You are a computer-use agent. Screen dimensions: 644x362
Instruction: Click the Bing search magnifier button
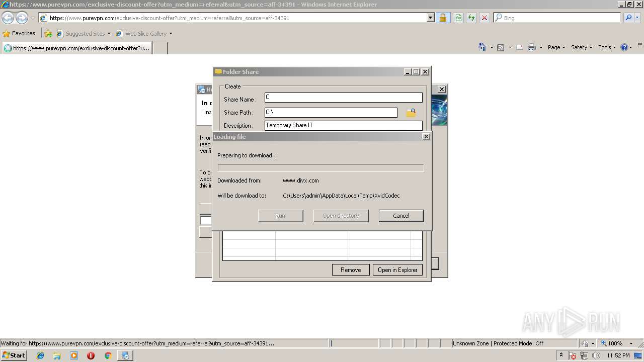click(628, 18)
